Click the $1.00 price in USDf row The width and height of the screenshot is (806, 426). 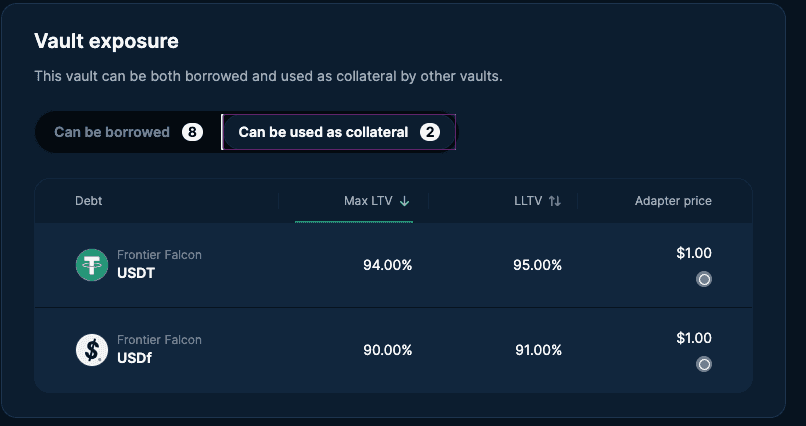(x=694, y=338)
